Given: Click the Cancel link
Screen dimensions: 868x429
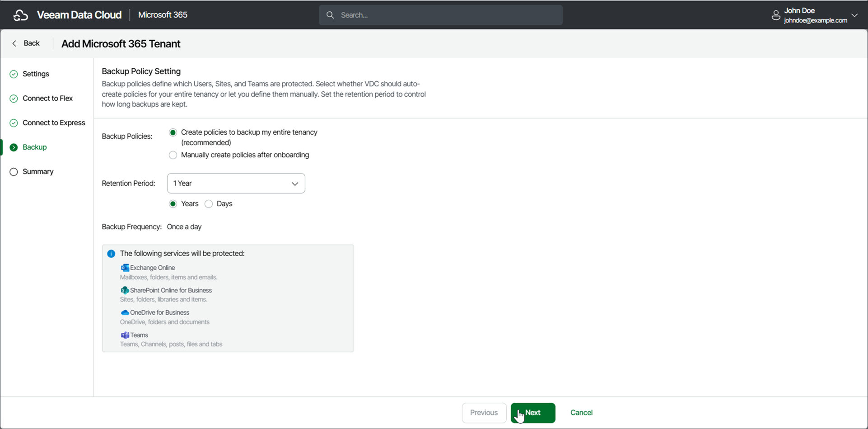Looking at the screenshot, I should pos(581,413).
